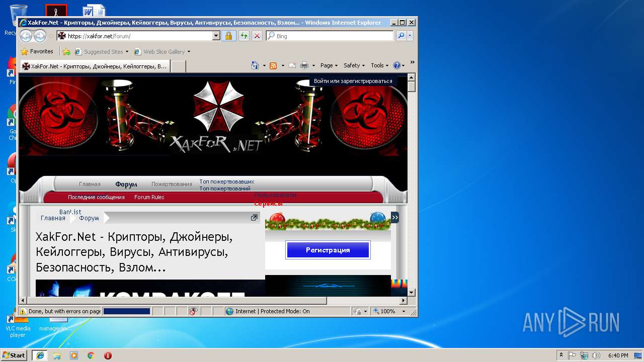644x362 pixels.
Task: Click the horizontal scrollbar right arrow
Action: (x=404, y=301)
